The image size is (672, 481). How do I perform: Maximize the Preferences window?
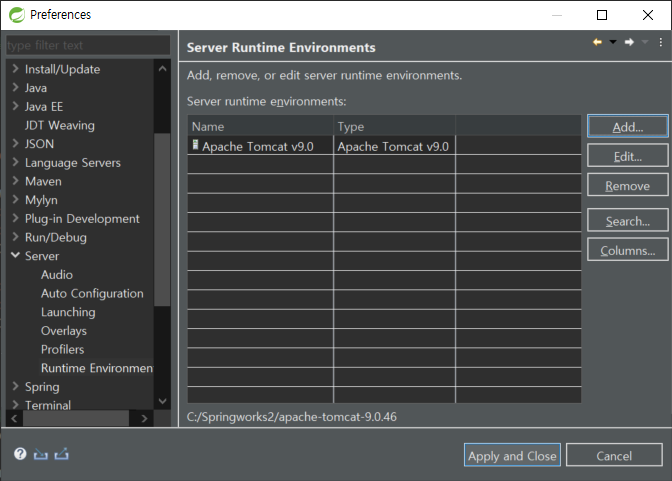(602, 15)
